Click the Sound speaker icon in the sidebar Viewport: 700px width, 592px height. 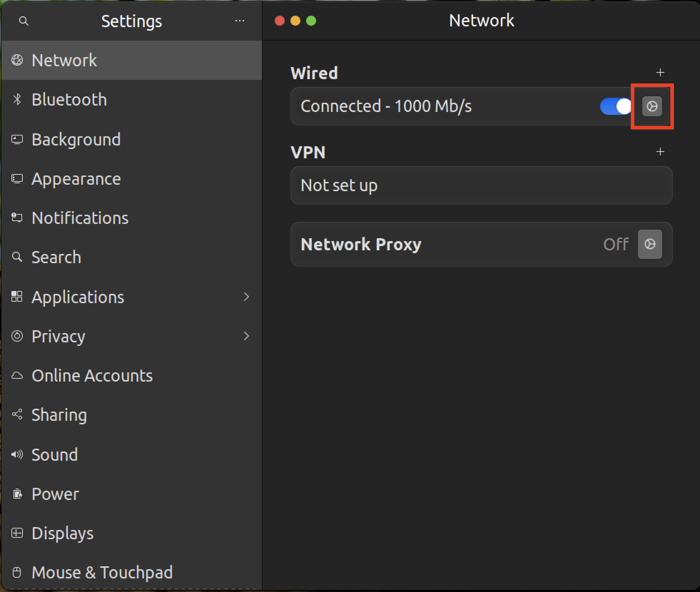(x=17, y=454)
